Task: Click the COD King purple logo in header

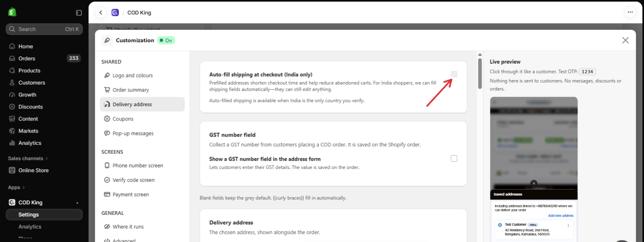Action: click(115, 13)
